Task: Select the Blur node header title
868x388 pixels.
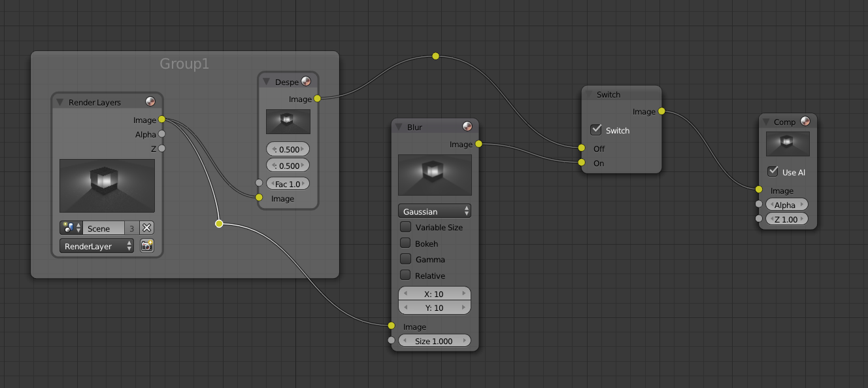Action: [414, 127]
